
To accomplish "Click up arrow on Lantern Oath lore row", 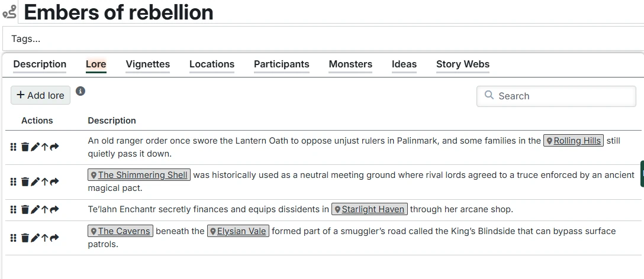I will pos(44,147).
